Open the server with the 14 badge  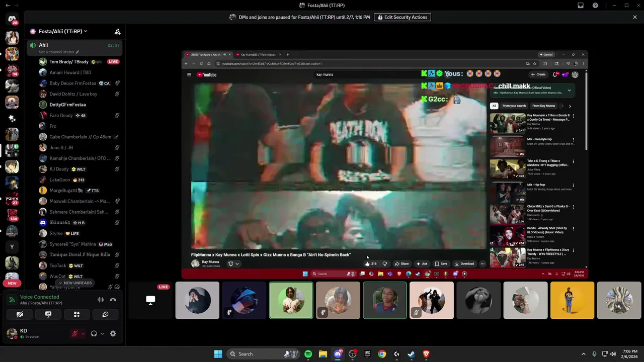point(12,70)
